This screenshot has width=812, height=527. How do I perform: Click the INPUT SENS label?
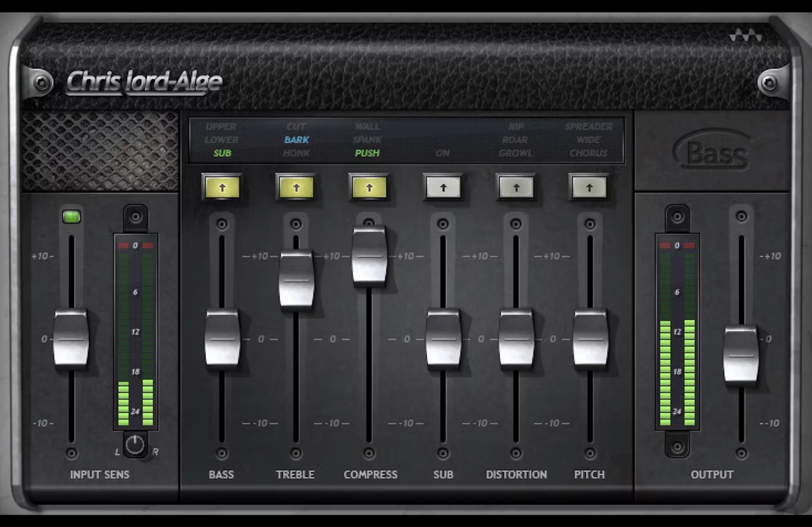(x=100, y=475)
